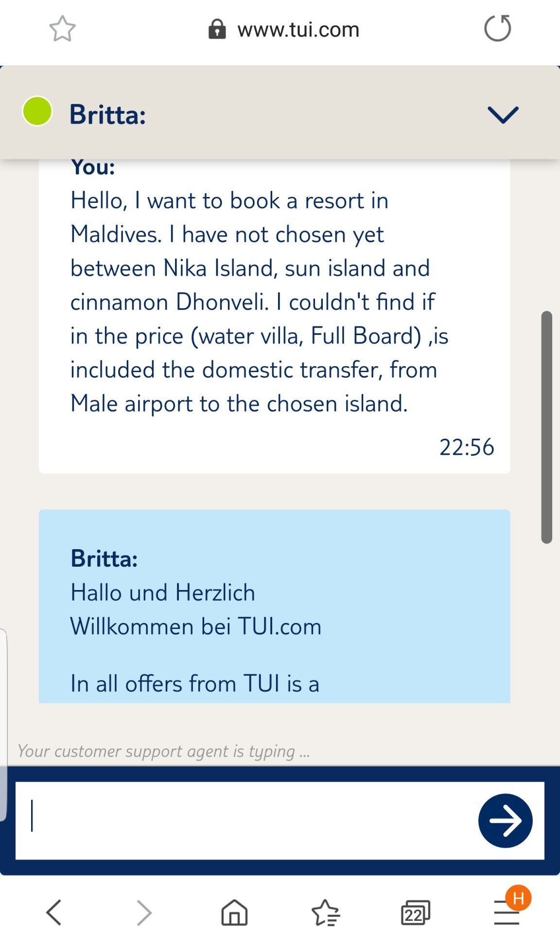Click the chat scrollbar thumb
This screenshot has height=950, width=560.
[x=546, y=427]
